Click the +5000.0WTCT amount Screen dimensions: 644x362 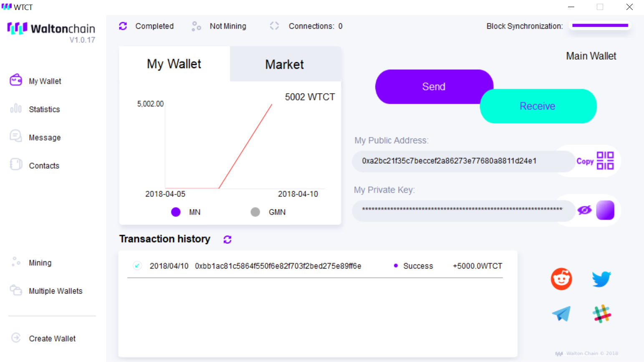pos(477,266)
